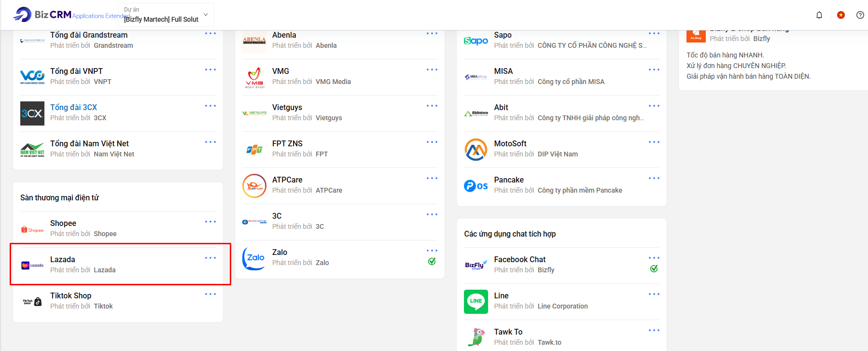Open options menu for Tổng đài Nam Việt Net

(210, 142)
